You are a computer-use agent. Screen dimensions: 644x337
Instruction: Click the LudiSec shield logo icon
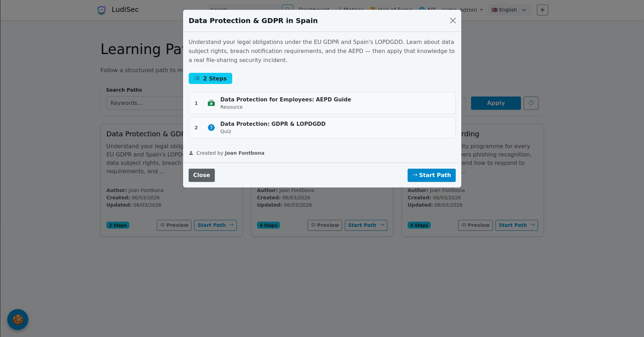[x=101, y=10]
